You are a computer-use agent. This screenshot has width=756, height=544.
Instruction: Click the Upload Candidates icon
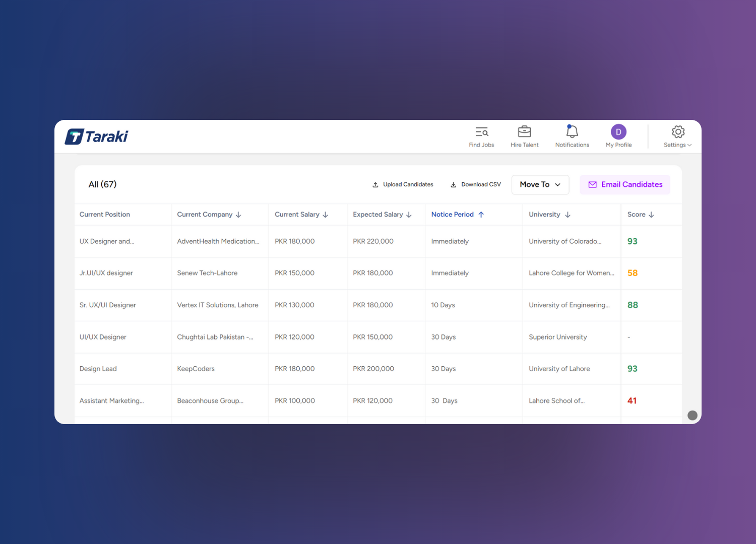tap(375, 185)
